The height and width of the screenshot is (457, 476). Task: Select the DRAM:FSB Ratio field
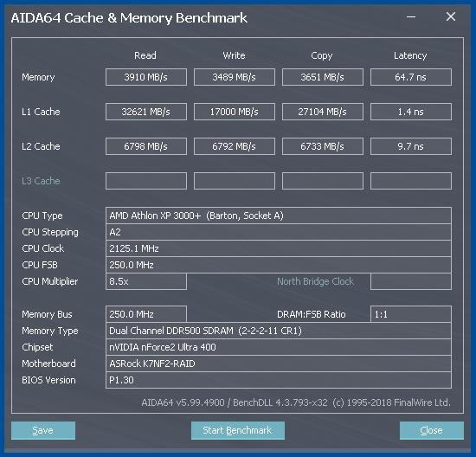click(x=411, y=314)
